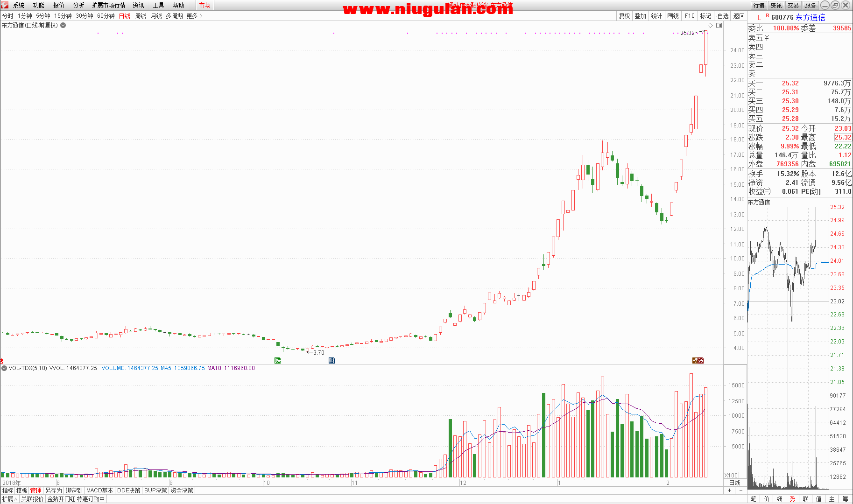Click the brown 榜涨 marker icon
This screenshot has width=853, height=504.
point(698,360)
